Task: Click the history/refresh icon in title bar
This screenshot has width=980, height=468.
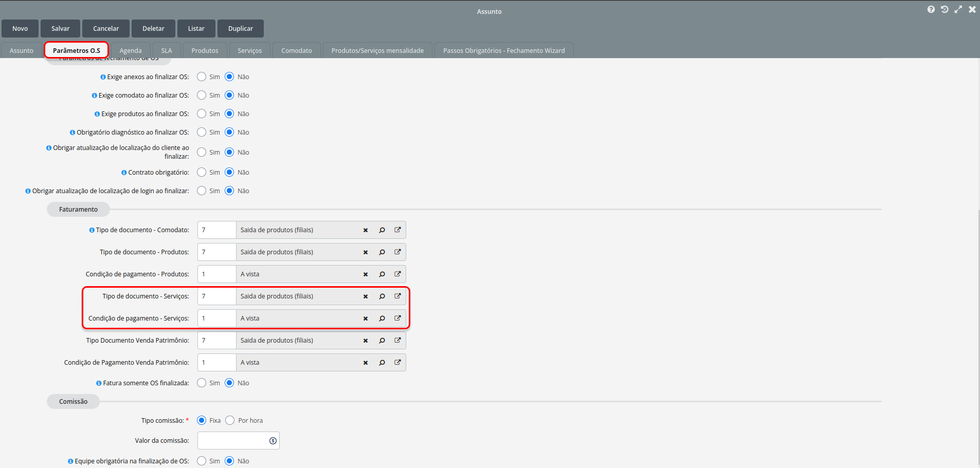Action: [x=945, y=10]
